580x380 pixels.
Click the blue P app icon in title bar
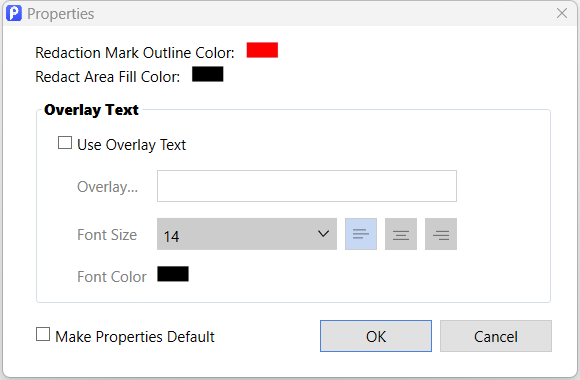pos(14,13)
